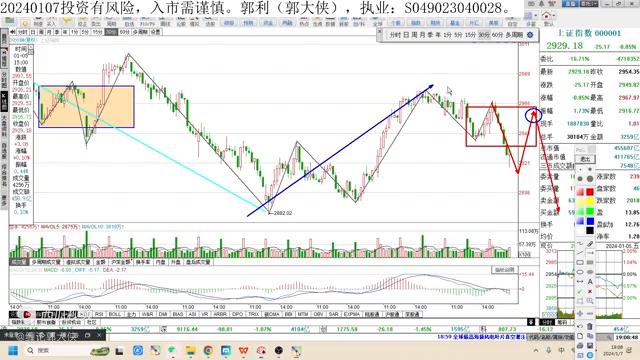This screenshot has width=640, height=360.
Task: Select the straight line drawing tool
Action: (x=580, y=253)
